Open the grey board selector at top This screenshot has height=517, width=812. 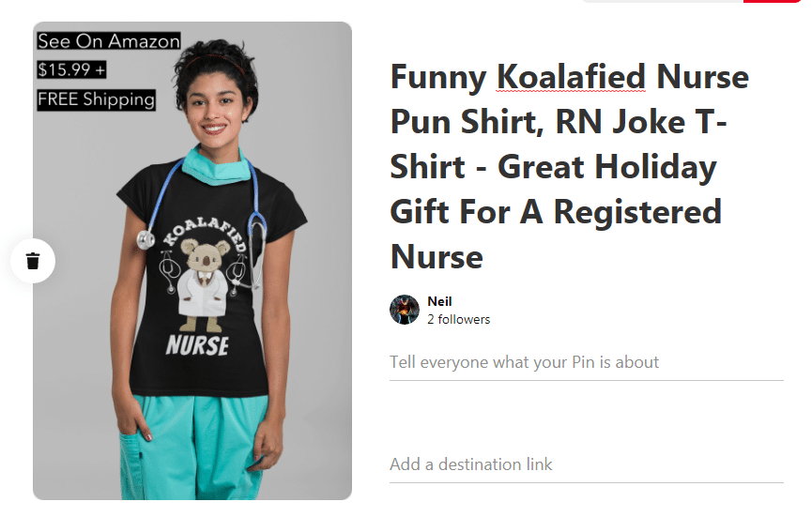pos(663,1)
